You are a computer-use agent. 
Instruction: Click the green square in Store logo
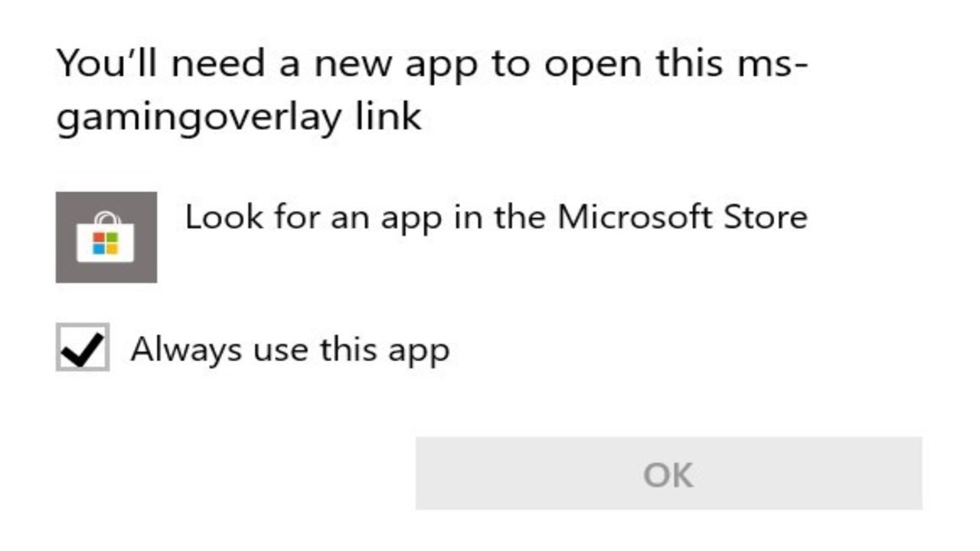click(x=113, y=238)
